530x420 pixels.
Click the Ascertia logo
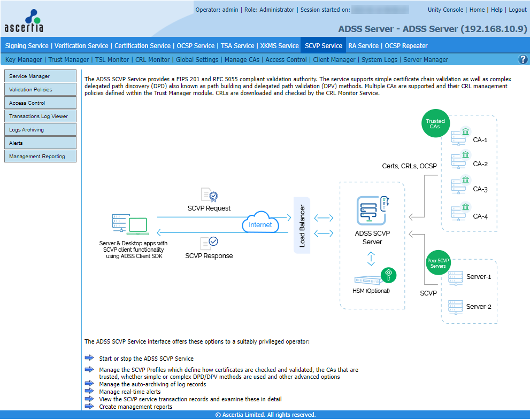tap(24, 21)
